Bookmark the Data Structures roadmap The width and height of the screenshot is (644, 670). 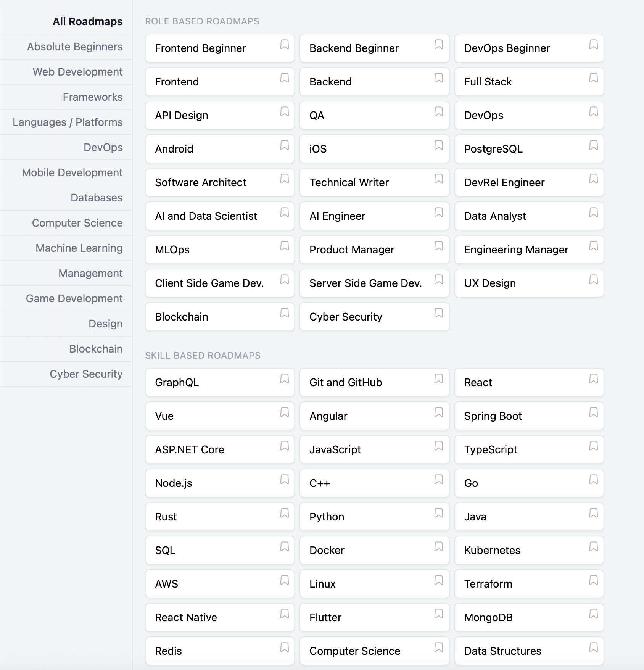593,647
